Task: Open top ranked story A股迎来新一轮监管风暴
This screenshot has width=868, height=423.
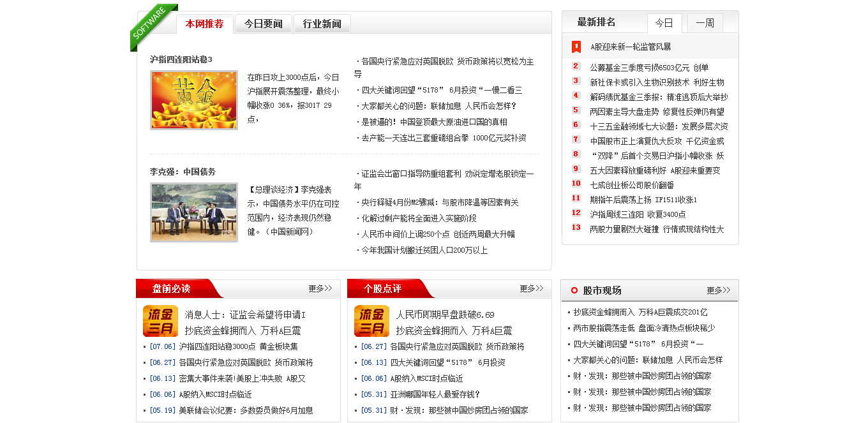Action: coord(629,46)
